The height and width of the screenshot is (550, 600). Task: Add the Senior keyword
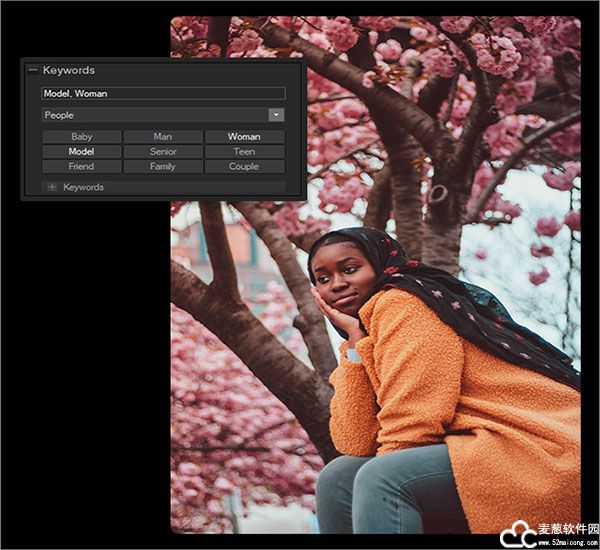click(163, 152)
